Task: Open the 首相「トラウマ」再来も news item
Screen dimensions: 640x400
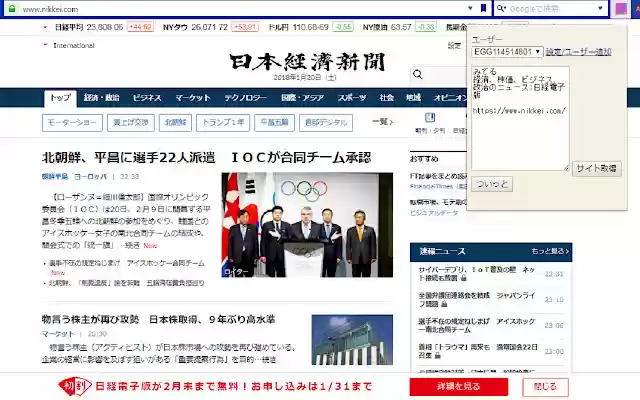Action: [478, 351]
